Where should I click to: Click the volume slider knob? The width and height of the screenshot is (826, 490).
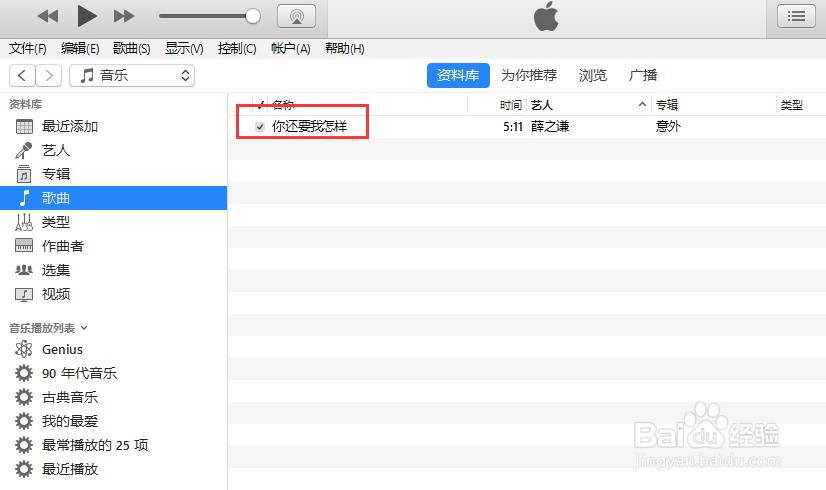(x=253, y=16)
